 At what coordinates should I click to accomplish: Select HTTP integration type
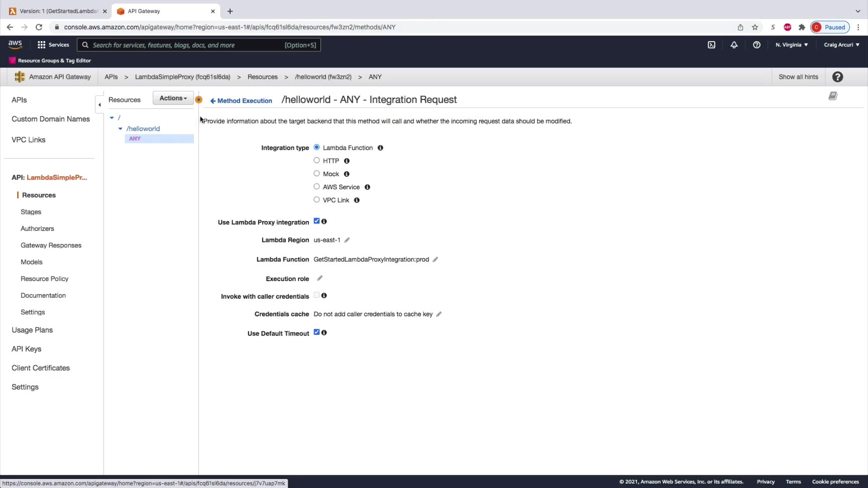(316, 160)
